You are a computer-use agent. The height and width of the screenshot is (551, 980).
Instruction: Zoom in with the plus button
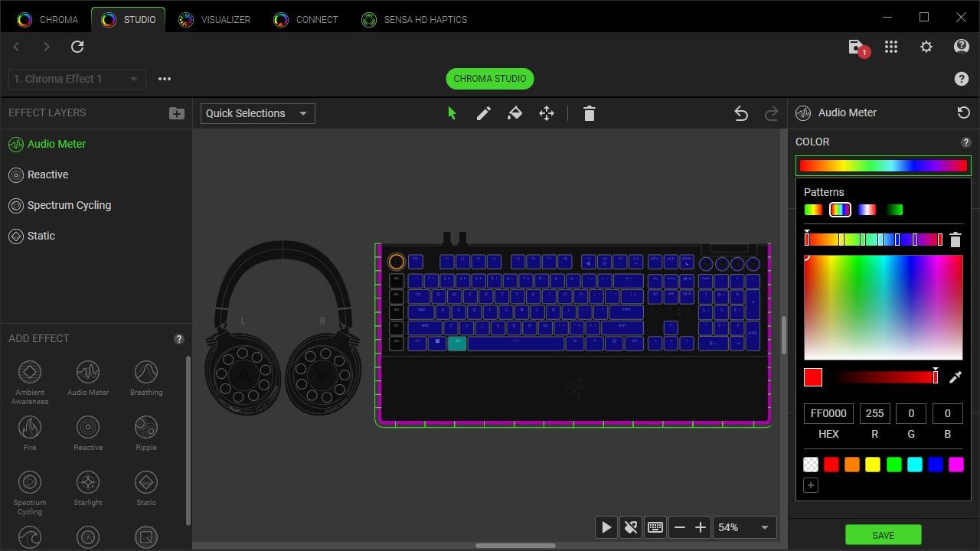(700, 527)
